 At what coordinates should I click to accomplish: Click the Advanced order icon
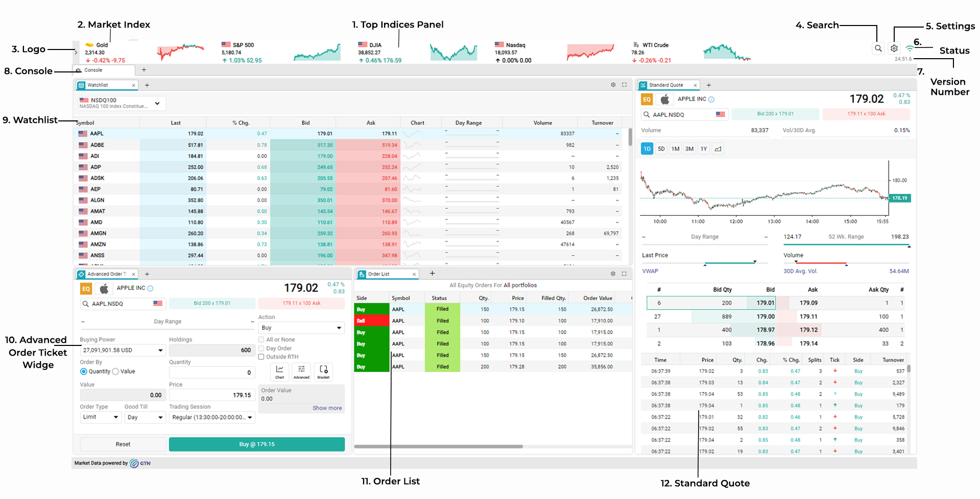301,371
